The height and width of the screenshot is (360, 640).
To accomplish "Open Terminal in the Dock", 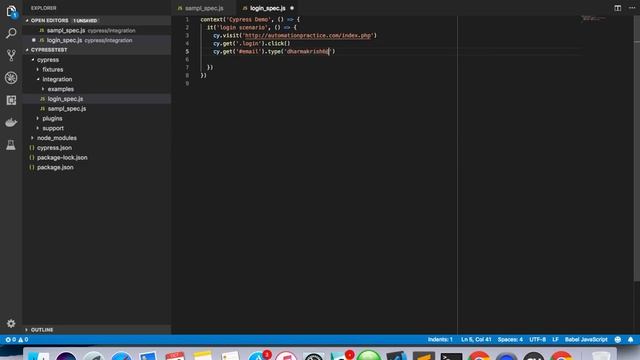I will [x=451, y=356].
